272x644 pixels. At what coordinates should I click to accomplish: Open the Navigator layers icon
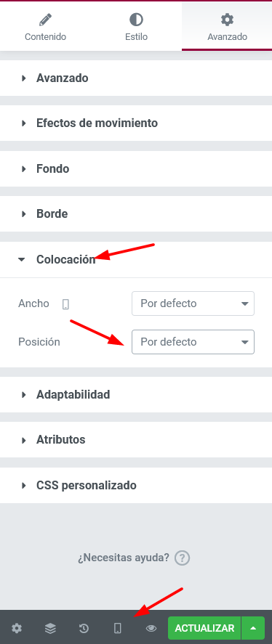[x=50, y=628]
